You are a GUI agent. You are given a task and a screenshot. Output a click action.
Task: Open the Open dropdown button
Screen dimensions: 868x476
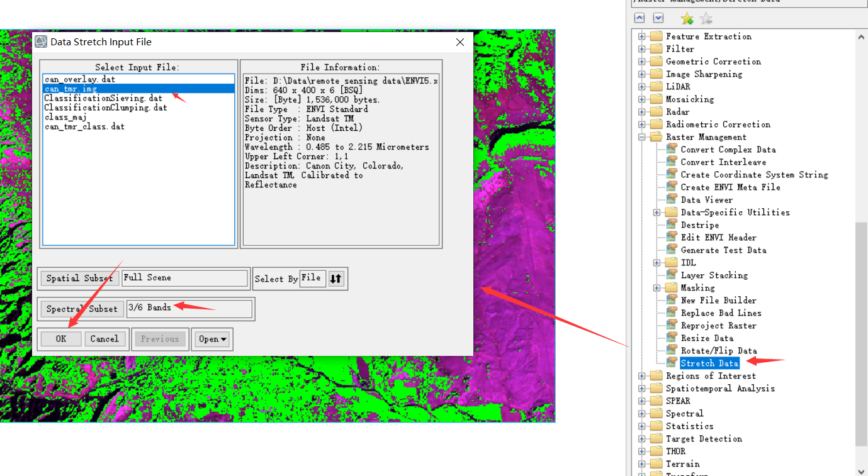213,339
